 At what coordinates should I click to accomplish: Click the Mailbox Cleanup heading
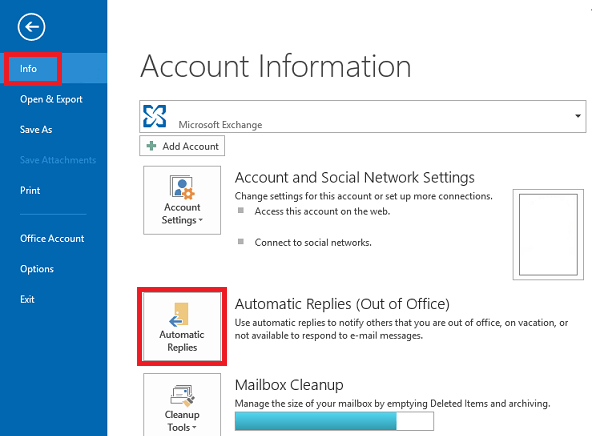[289, 385]
